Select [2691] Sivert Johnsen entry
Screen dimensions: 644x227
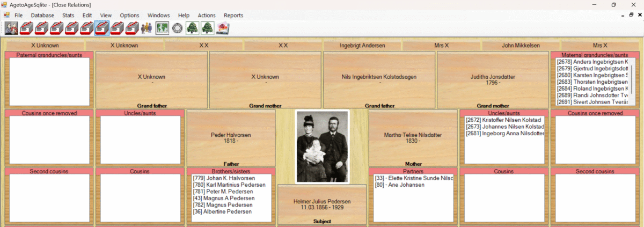592,101
